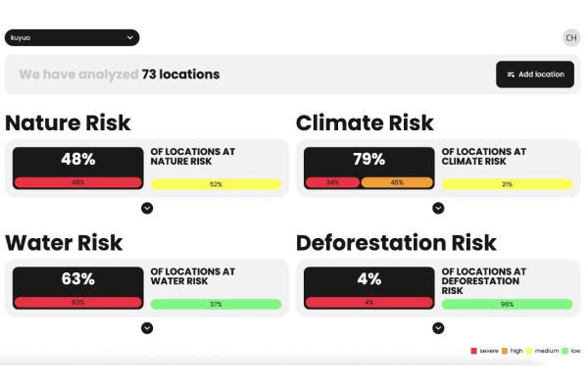Click the Add location button
Viewport: 588px width, 392px height.
point(535,74)
